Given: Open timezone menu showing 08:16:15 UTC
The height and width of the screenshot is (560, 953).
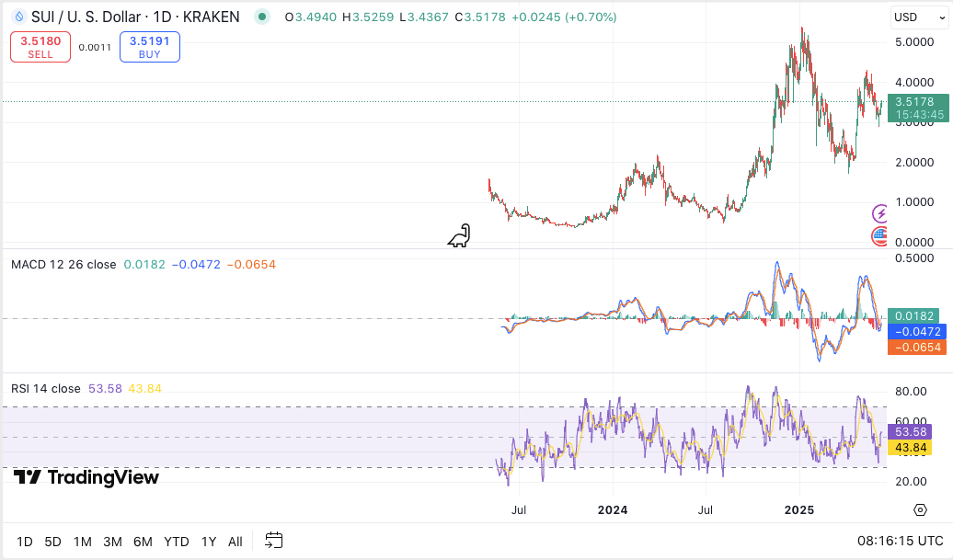Looking at the screenshot, I should [900, 541].
